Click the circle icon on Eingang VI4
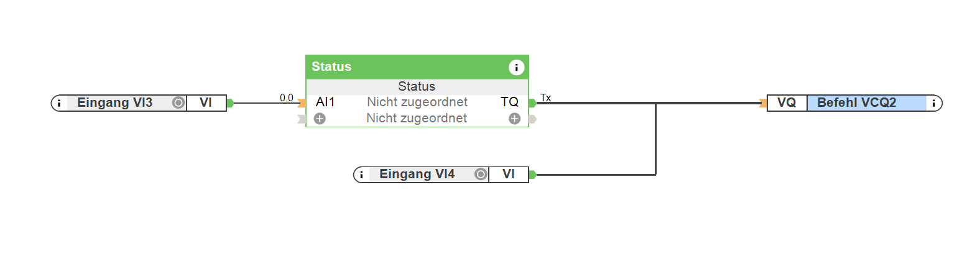The height and width of the screenshot is (272, 980). (x=481, y=175)
